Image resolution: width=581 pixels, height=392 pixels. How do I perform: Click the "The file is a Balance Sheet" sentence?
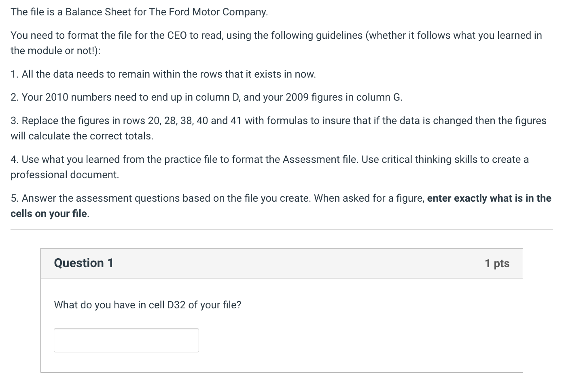point(139,12)
